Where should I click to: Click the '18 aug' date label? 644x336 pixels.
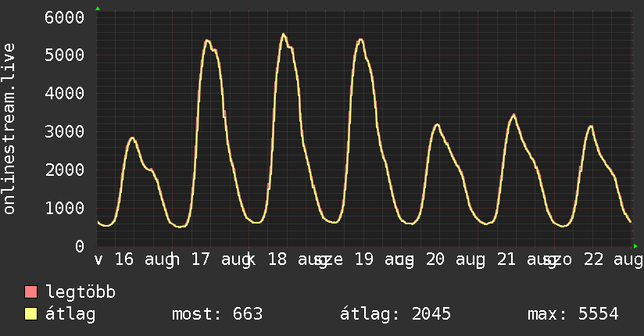click(297, 260)
